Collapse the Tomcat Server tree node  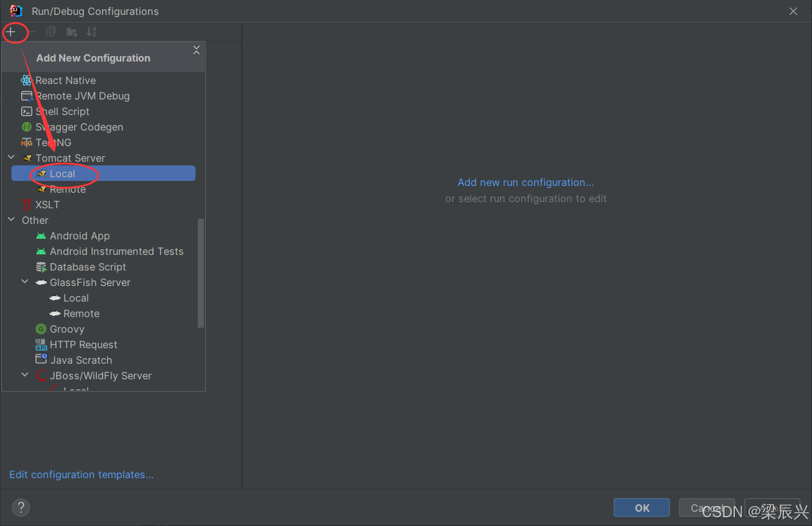(11, 158)
